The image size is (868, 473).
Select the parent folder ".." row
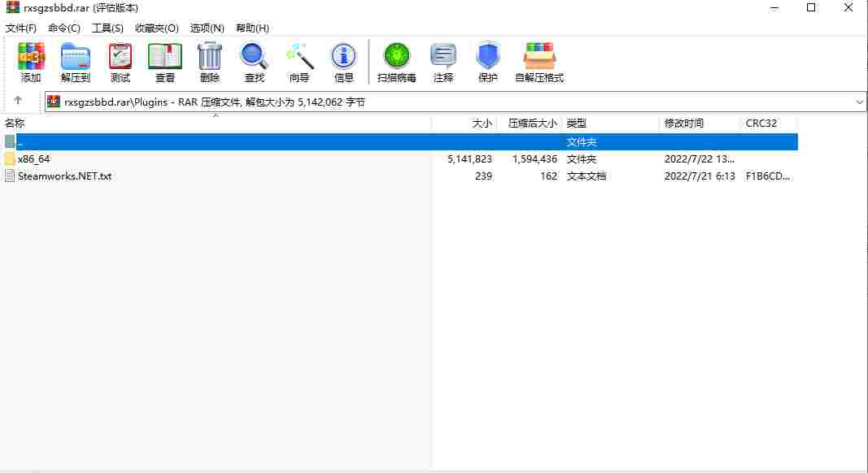click(399, 142)
